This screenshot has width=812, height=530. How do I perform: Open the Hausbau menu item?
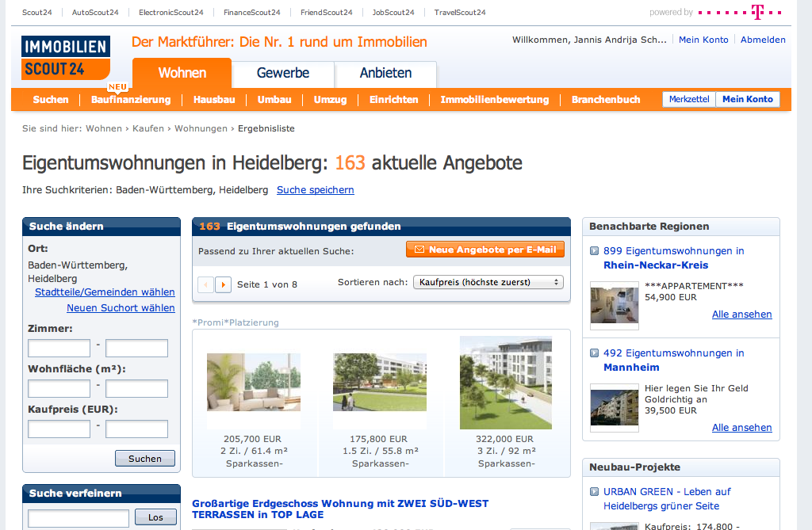(214, 99)
